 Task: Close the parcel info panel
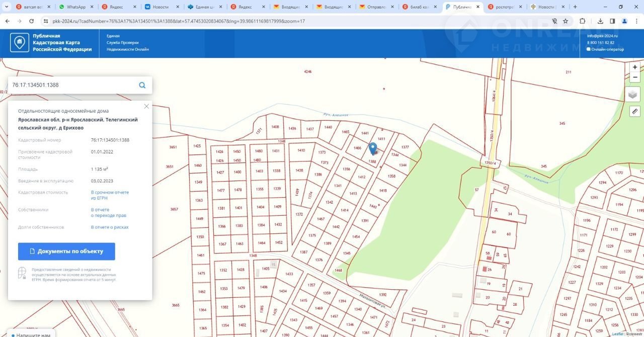click(x=146, y=106)
